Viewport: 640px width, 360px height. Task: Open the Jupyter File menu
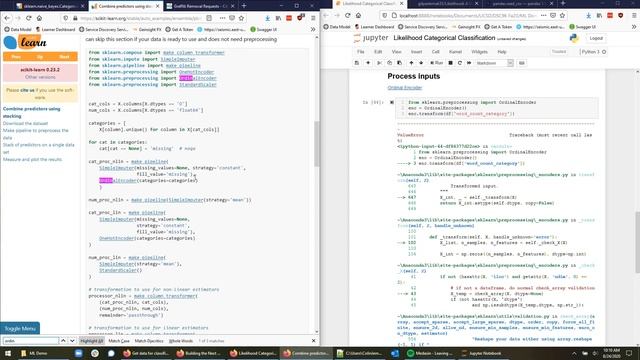tap(360, 52)
